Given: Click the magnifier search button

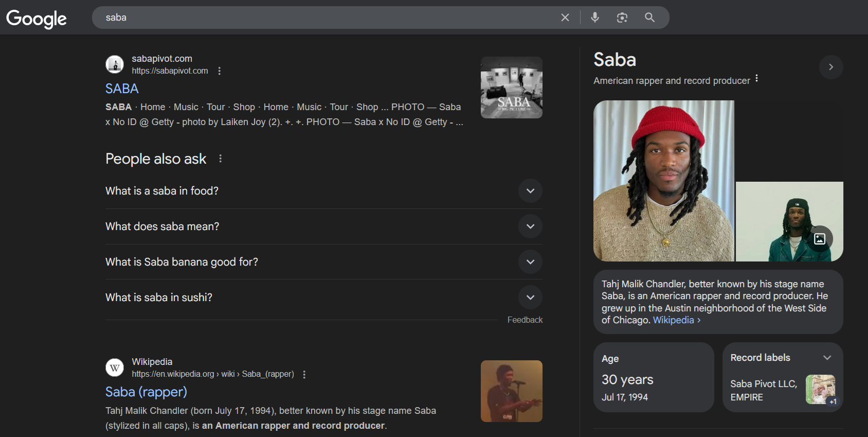Looking at the screenshot, I should click(x=650, y=18).
